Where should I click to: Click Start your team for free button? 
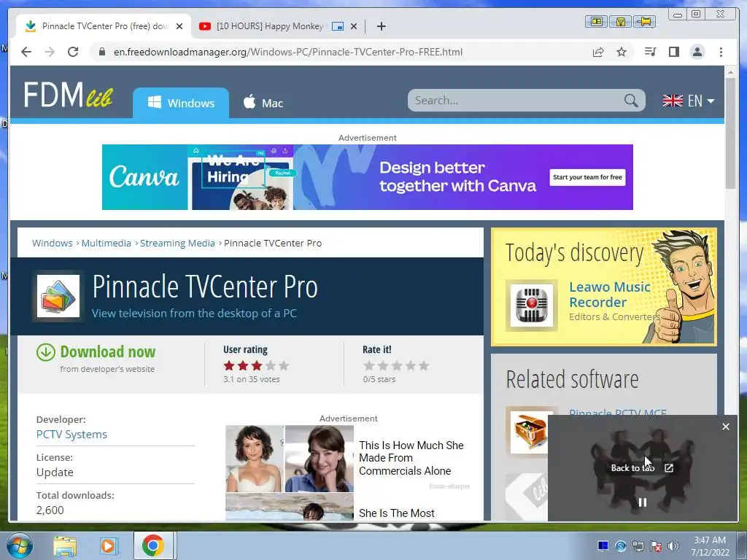(587, 177)
